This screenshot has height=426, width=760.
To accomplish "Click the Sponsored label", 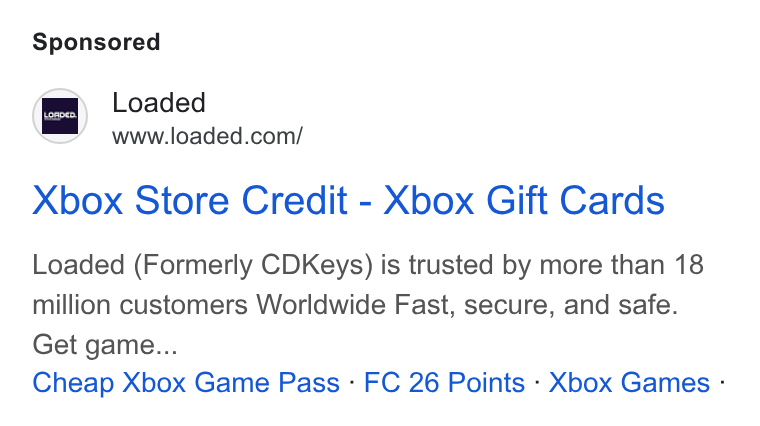I will click(x=96, y=42).
